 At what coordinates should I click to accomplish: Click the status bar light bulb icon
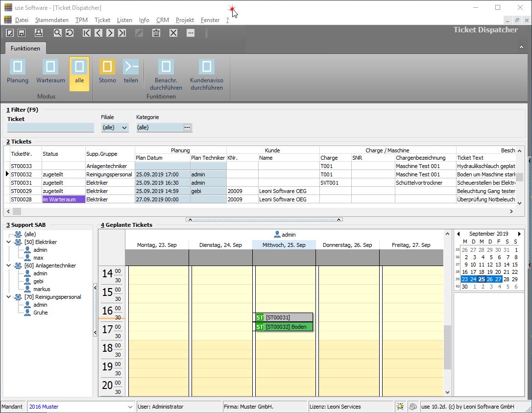pos(400,406)
